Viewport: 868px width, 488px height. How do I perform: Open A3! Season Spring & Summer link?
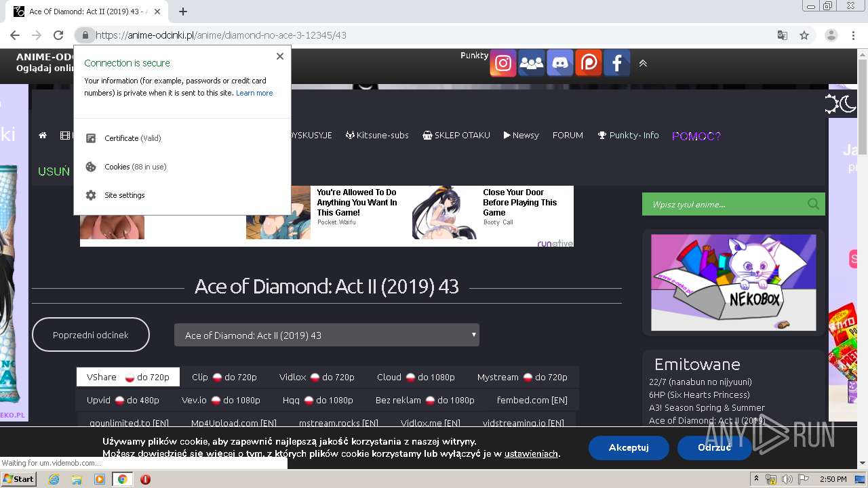707,407
